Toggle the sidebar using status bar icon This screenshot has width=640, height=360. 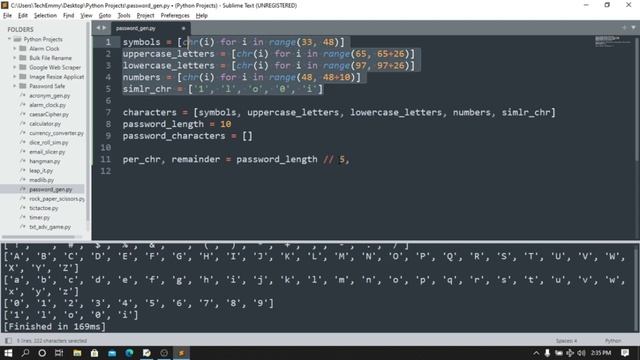click(x=8, y=340)
